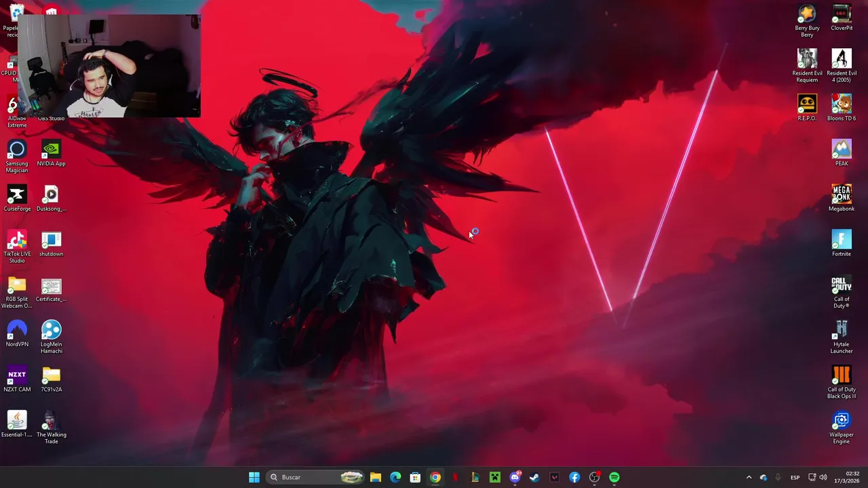Open the ESP language input switcher

pos(795,477)
